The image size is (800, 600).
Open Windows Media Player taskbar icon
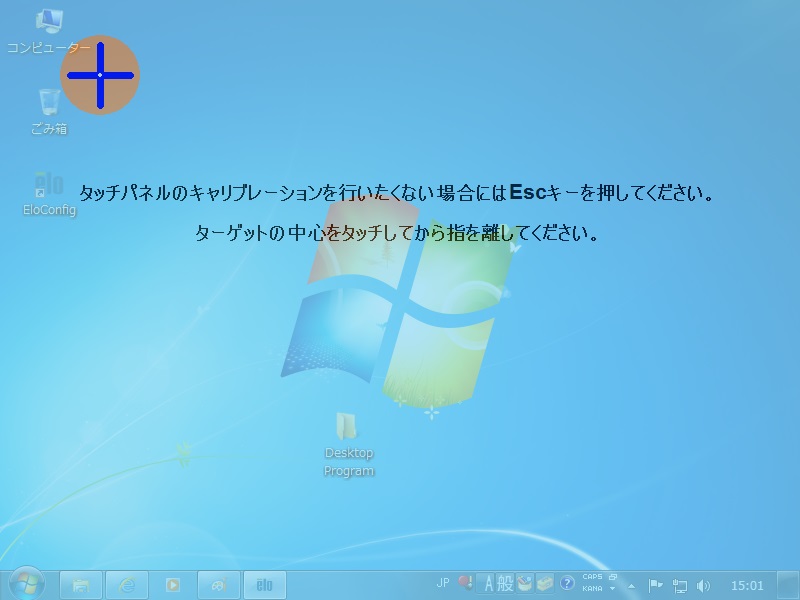tap(173, 584)
